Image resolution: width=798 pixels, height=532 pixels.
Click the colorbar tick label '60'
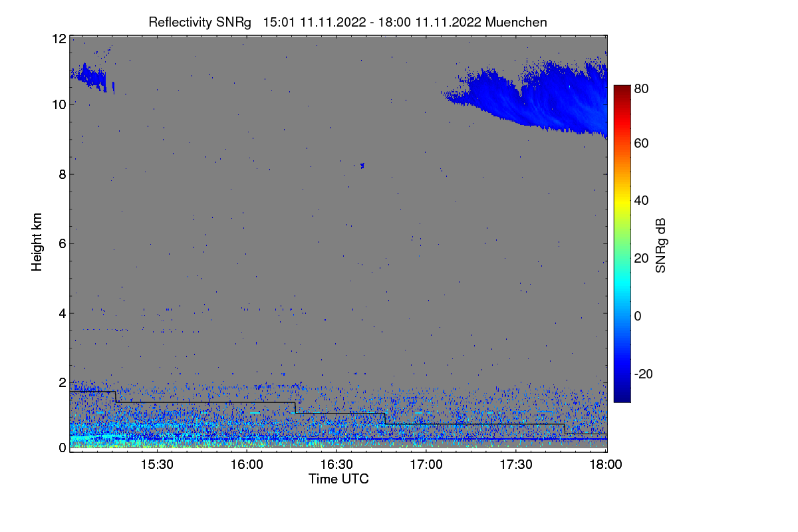641,144
